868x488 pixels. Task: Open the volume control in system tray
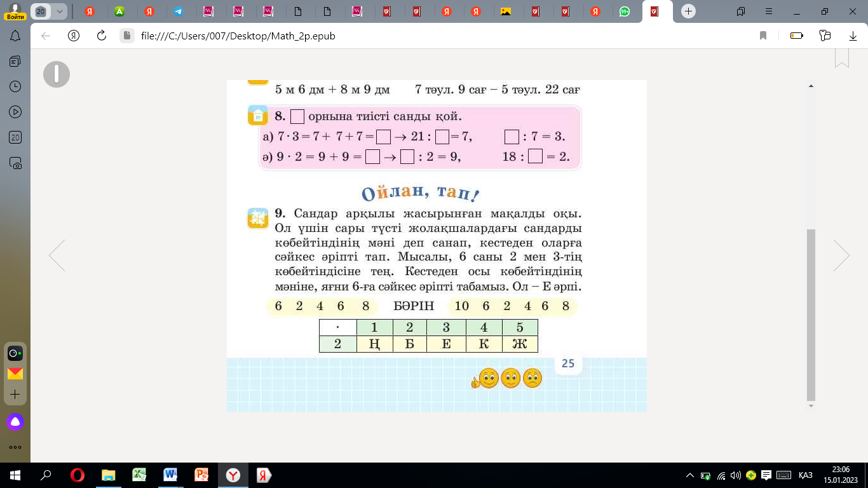(736, 475)
